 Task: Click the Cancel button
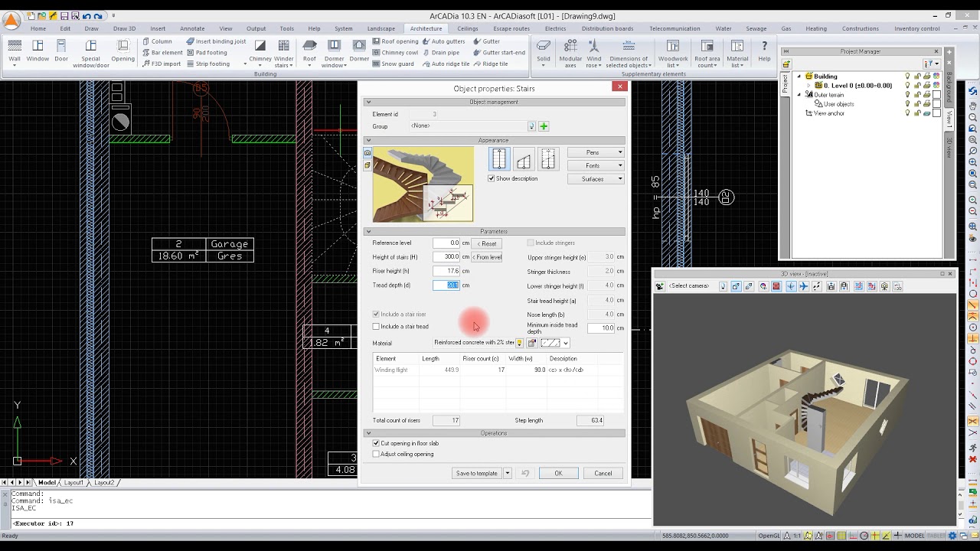coord(603,473)
